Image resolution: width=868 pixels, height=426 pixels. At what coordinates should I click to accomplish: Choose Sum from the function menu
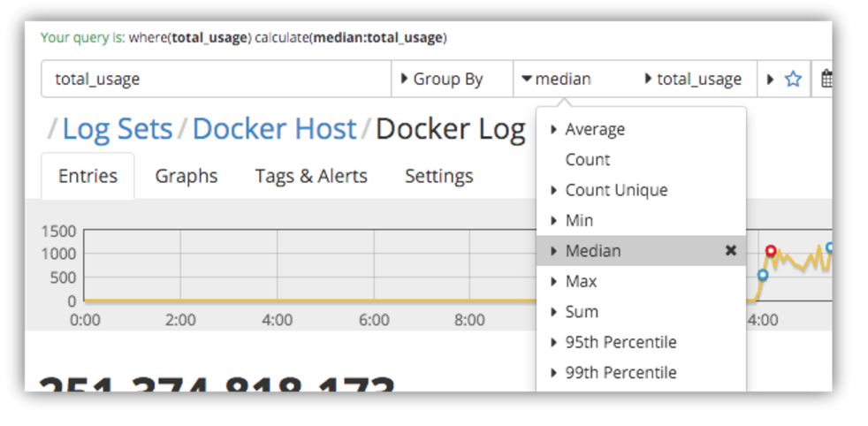click(x=582, y=312)
